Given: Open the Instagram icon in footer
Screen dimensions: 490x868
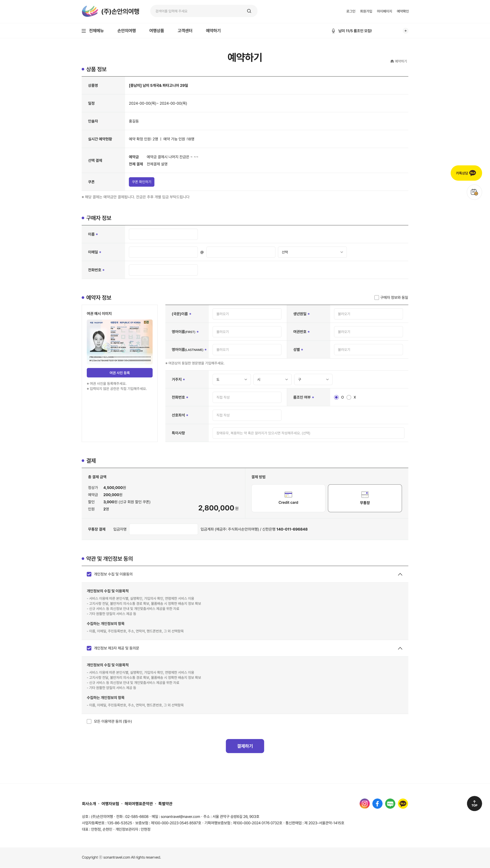Looking at the screenshot, I should [x=364, y=804].
